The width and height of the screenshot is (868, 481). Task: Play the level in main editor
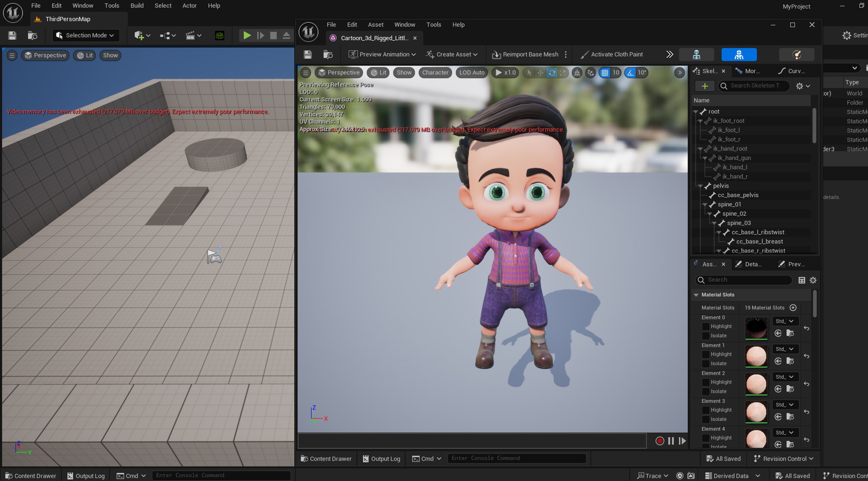coord(247,35)
